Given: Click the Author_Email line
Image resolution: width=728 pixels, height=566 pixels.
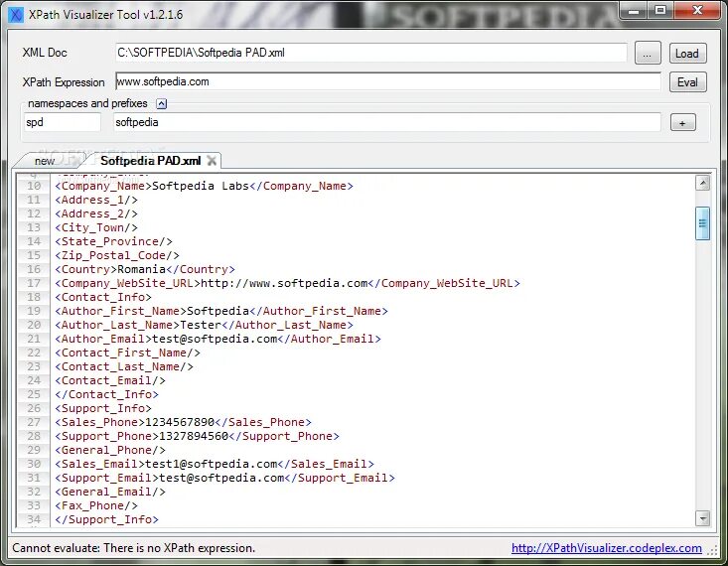Looking at the screenshot, I should click(x=218, y=340).
